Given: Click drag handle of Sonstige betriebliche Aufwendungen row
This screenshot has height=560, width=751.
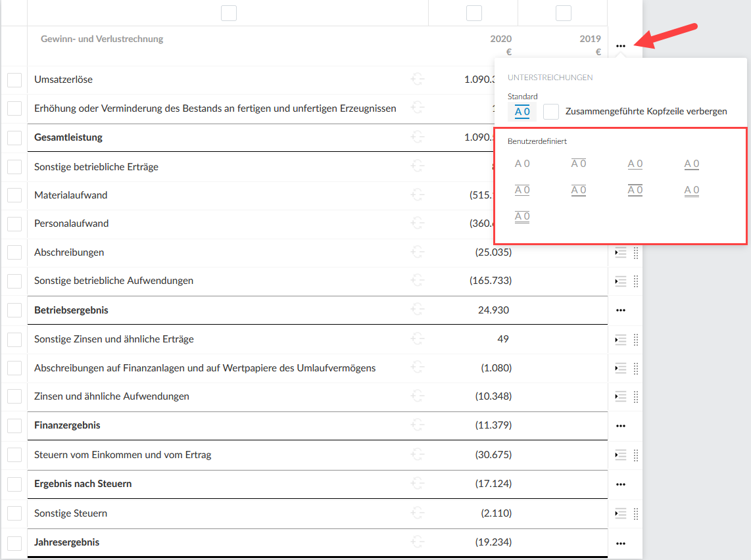Looking at the screenshot, I should tap(636, 281).
